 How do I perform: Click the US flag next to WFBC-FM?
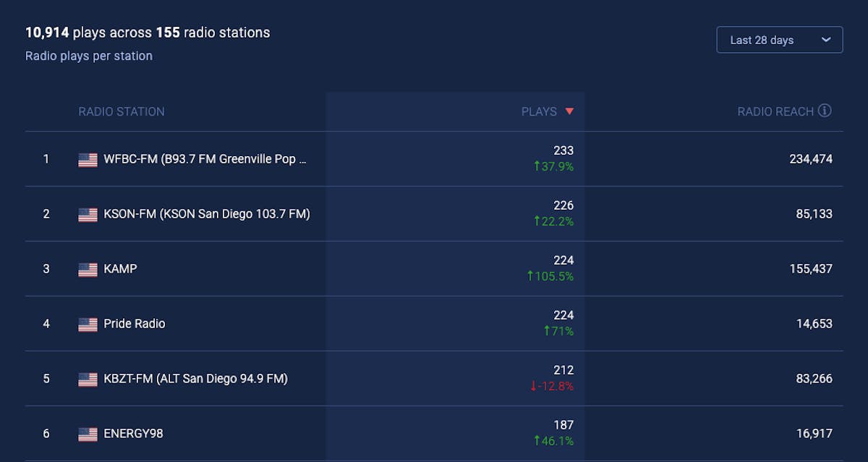[x=88, y=160]
